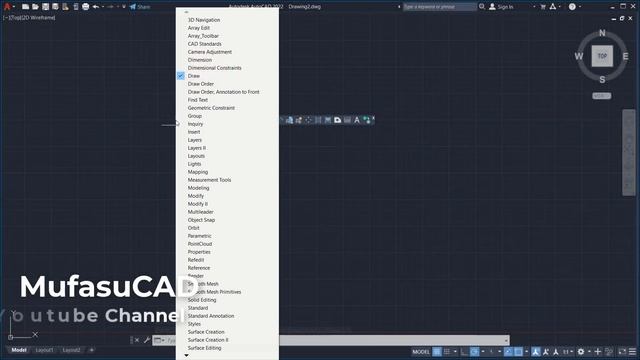The image size is (640, 360).
Task: Click the Region icon on Draw toolbar
Action: pyautogui.click(x=337, y=120)
